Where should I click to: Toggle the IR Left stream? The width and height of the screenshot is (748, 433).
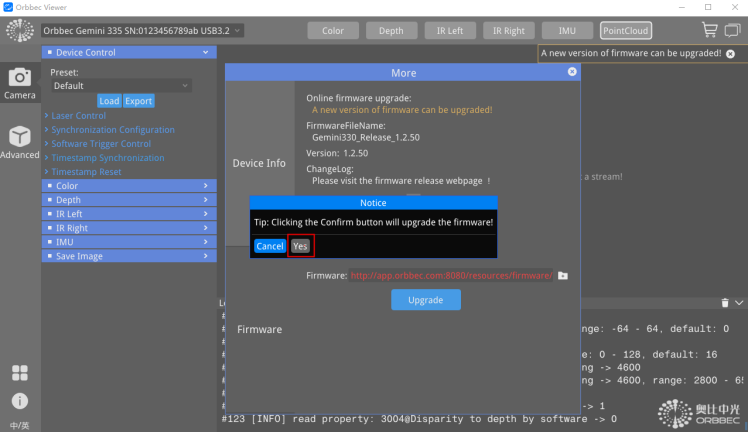(x=447, y=30)
